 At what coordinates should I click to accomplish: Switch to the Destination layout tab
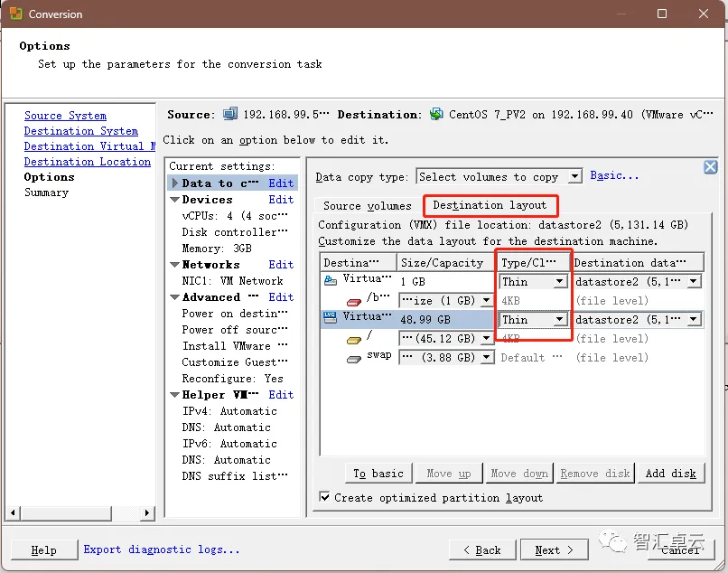490,205
